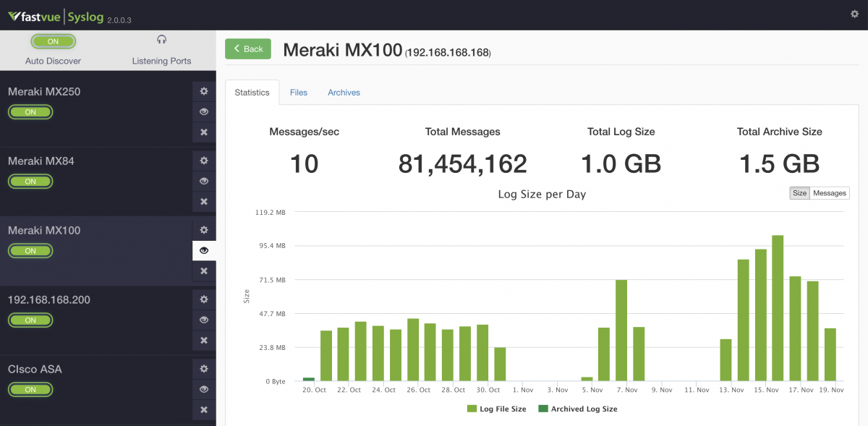Disable the Meraki MX250 ON switch
This screenshot has width=868, height=426.
tap(30, 111)
